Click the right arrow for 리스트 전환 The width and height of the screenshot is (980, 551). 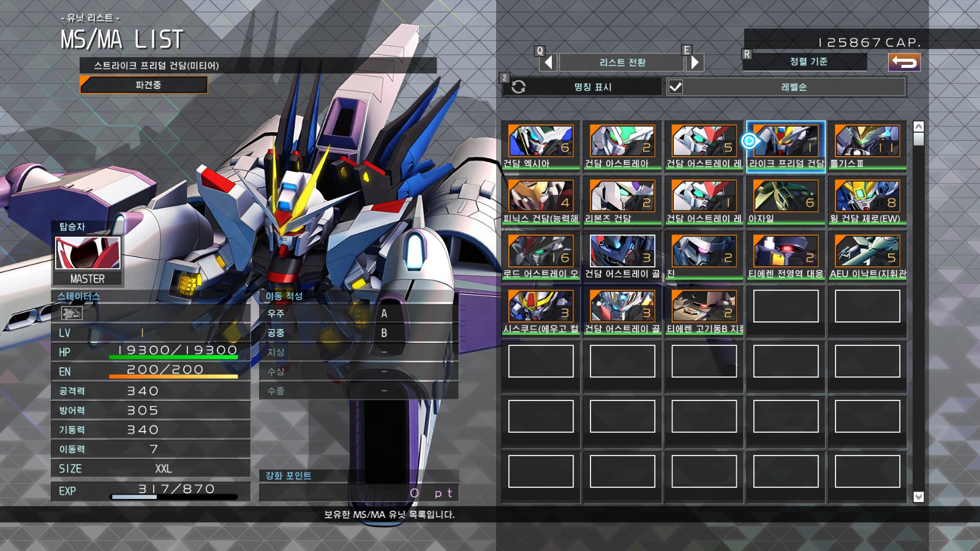695,62
